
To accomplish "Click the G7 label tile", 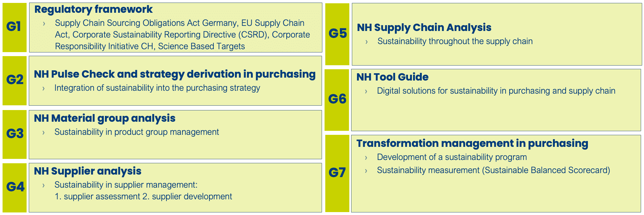I will click(337, 173).
